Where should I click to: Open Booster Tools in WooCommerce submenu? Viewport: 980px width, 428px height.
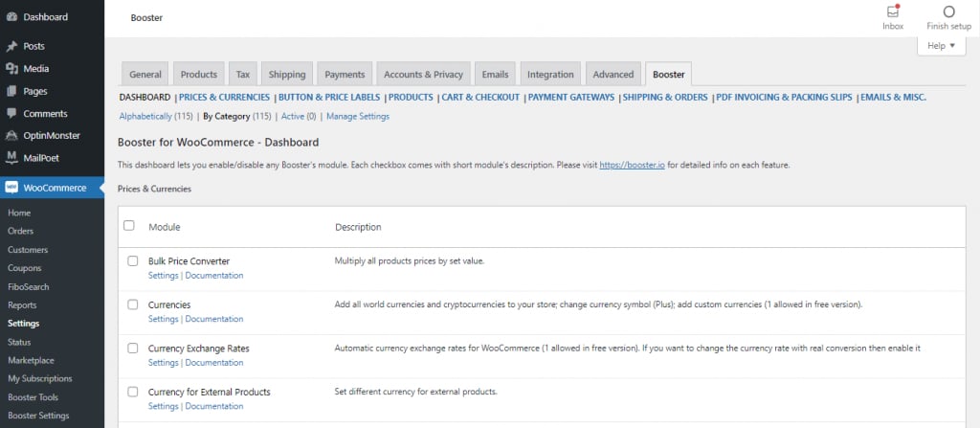click(33, 397)
